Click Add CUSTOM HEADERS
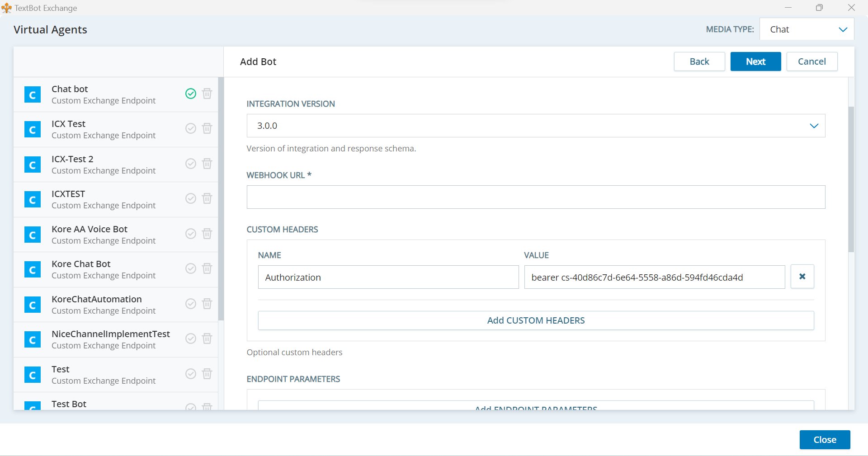This screenshot has height=456, width=868. click(x=536, y=320)
